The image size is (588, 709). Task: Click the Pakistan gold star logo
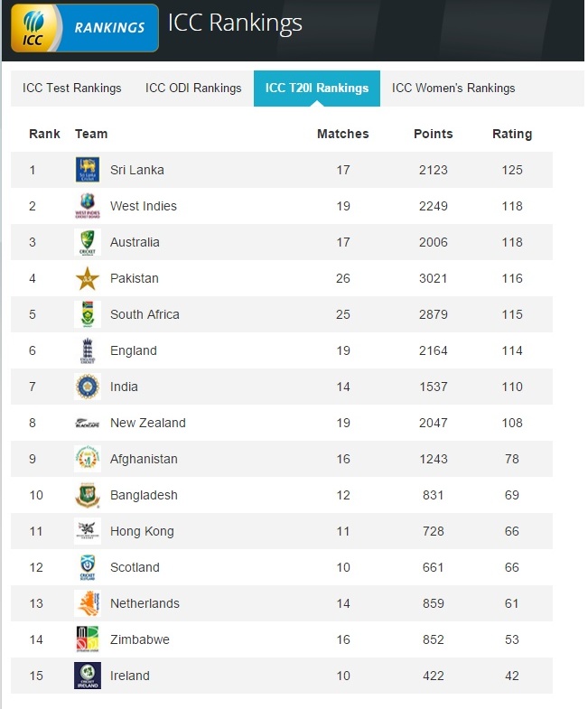tap(88, 278)
